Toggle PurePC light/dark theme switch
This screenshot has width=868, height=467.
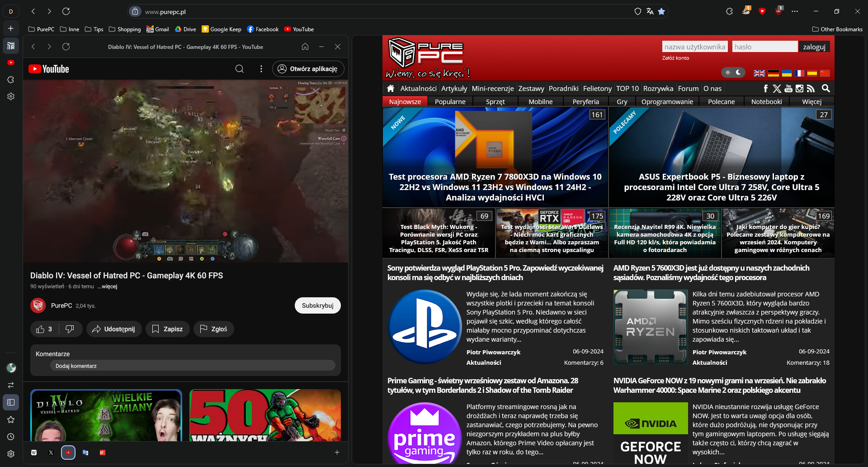733,72
